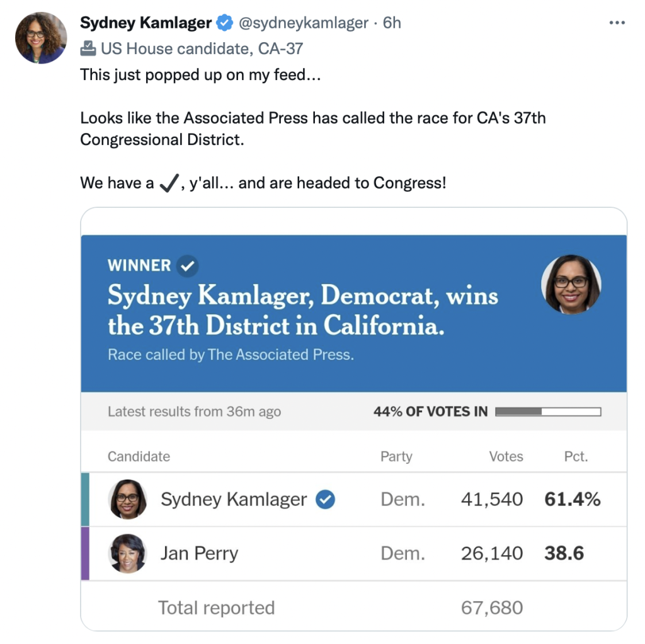The height and width of the screenshot is (644, 645).
Task: Click Sydney Kamlager's photo in the results table
Action: 128,499
